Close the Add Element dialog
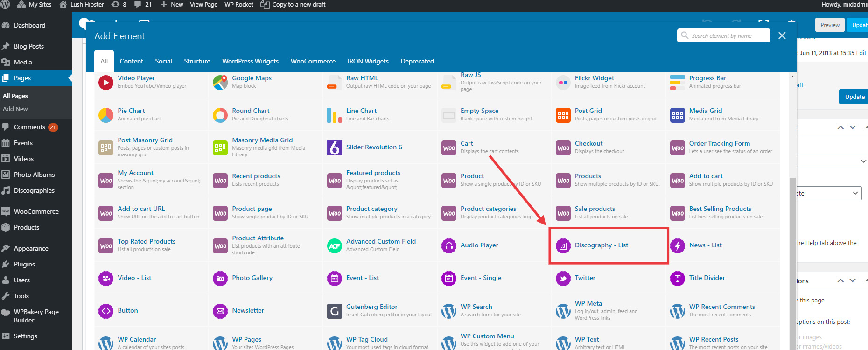This screenshot has height=350, width=868. 782,35
